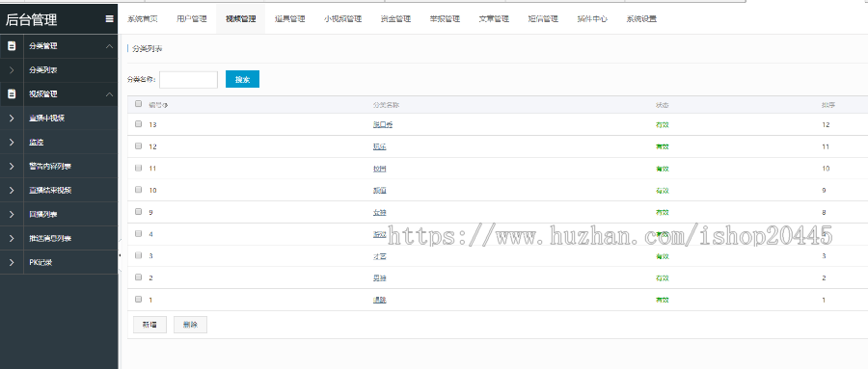Open 警告内容列表 in the sidebar

click(x=50, y=166)
